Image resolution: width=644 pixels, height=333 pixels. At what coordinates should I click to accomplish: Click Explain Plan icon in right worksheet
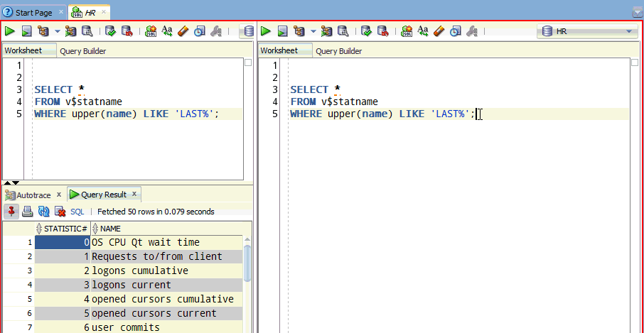299,31
